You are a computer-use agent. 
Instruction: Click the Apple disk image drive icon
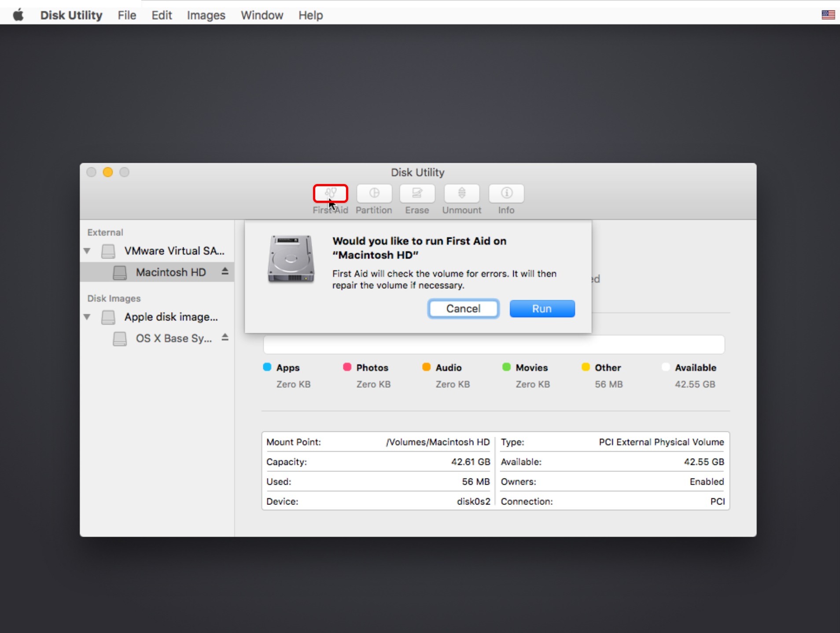point(108,317)
